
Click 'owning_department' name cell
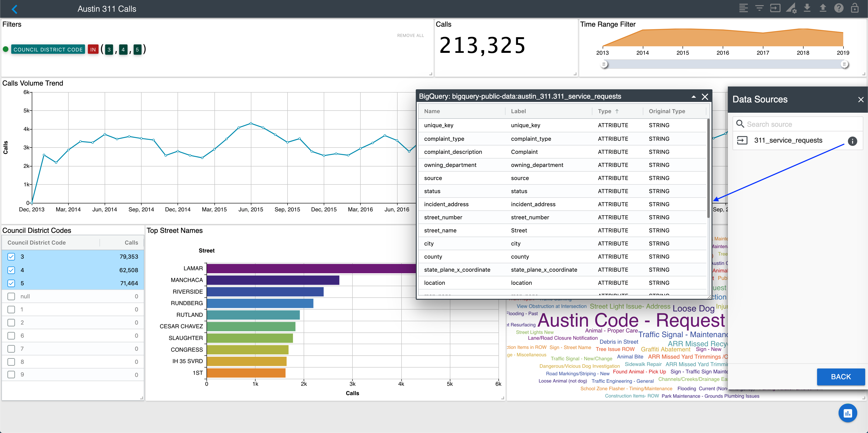pyautogui.click(x=450, y=165)
